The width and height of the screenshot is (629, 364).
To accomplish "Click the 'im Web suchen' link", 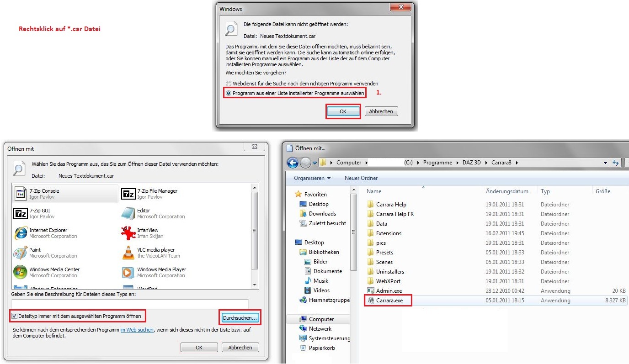I will point(137,329).
